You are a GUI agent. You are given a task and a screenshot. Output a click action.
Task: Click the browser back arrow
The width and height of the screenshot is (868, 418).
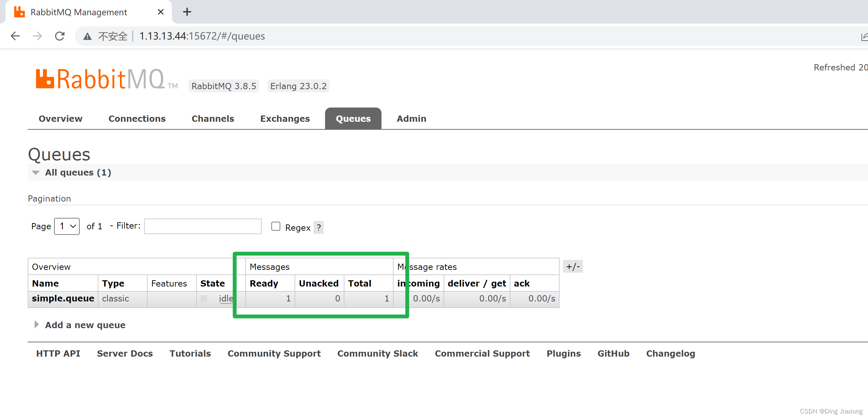click(15, 36)
